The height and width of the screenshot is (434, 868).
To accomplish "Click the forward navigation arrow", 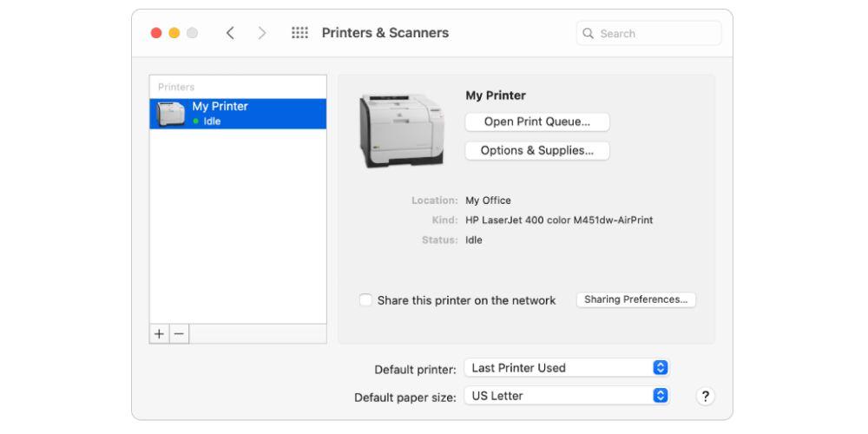I will tap(262, 33).
